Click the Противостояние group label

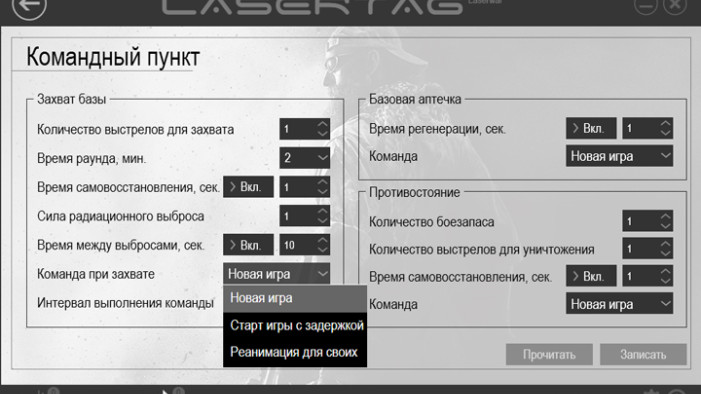(414, 192)
